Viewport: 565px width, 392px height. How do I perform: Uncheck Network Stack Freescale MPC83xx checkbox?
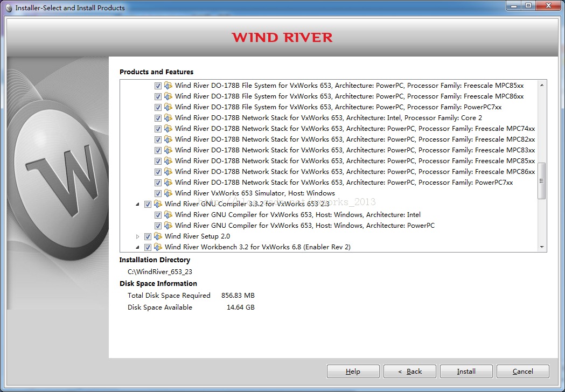[x=158, y=150]
